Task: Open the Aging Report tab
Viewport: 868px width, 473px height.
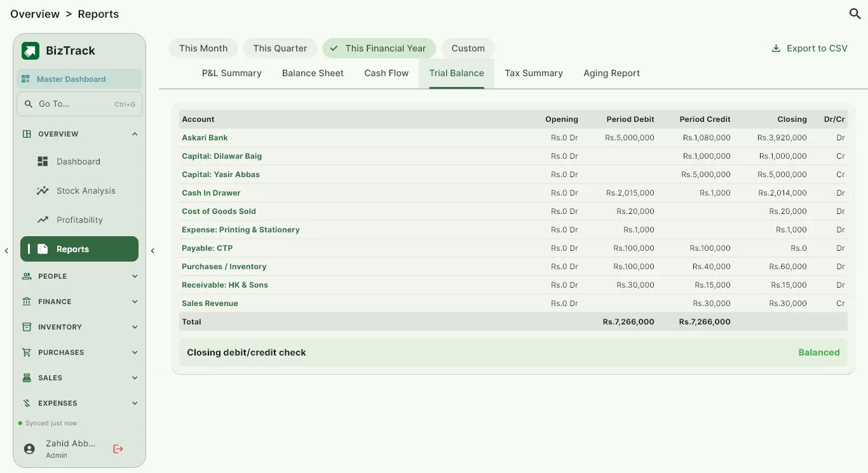Action: (611, 73)
